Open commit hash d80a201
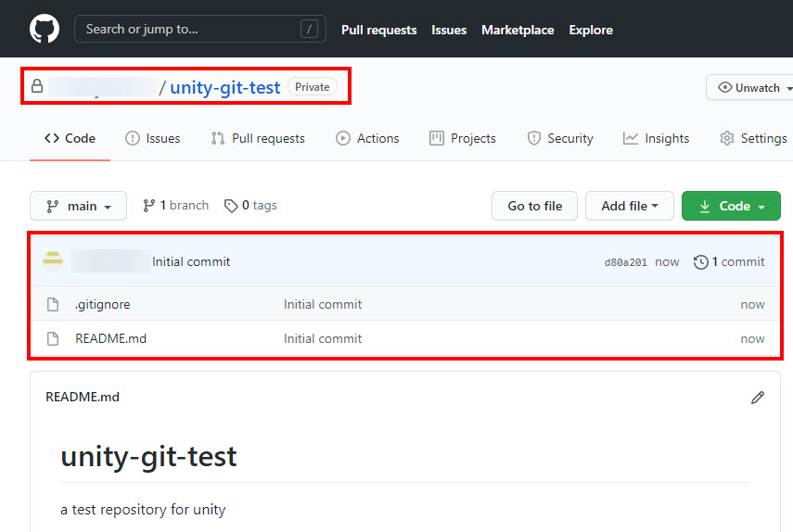Image resolution: width=793 pixels, height=532 pixels. tap(626, 262)
